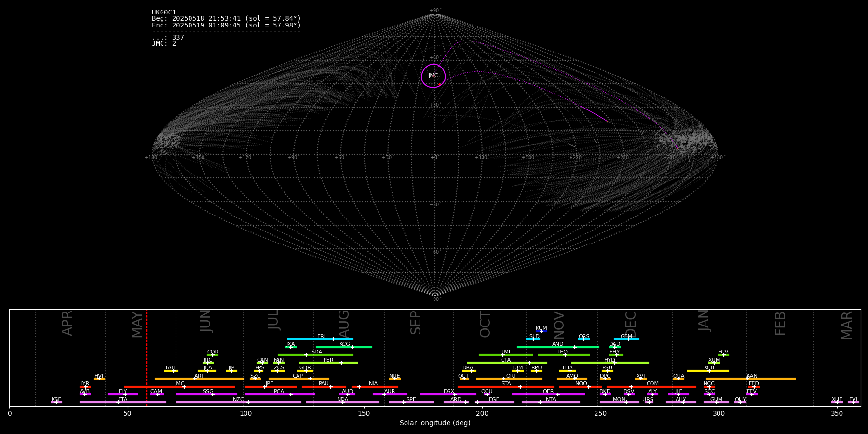Click the red dashed current solar longitude line

pos(147,357)
